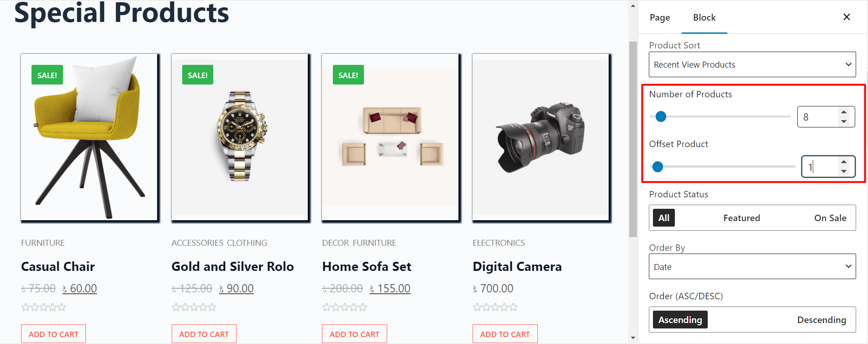Open the Order By Date dropdown
This screenshot has width=868, height=344.
click(752, 266)
